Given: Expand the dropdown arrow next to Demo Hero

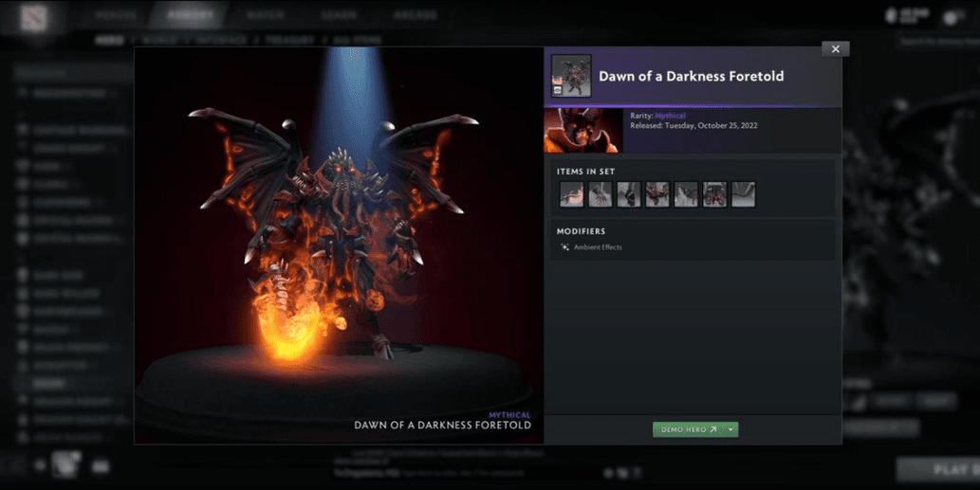Looking at the screenshot, I should [730, 429].
